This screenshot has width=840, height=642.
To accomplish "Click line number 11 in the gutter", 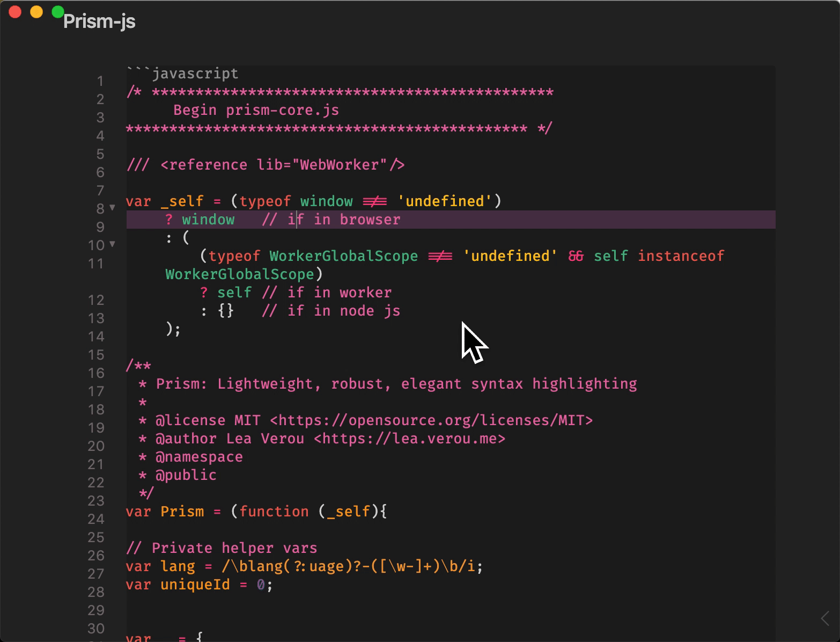I will [x=96, y=264].
